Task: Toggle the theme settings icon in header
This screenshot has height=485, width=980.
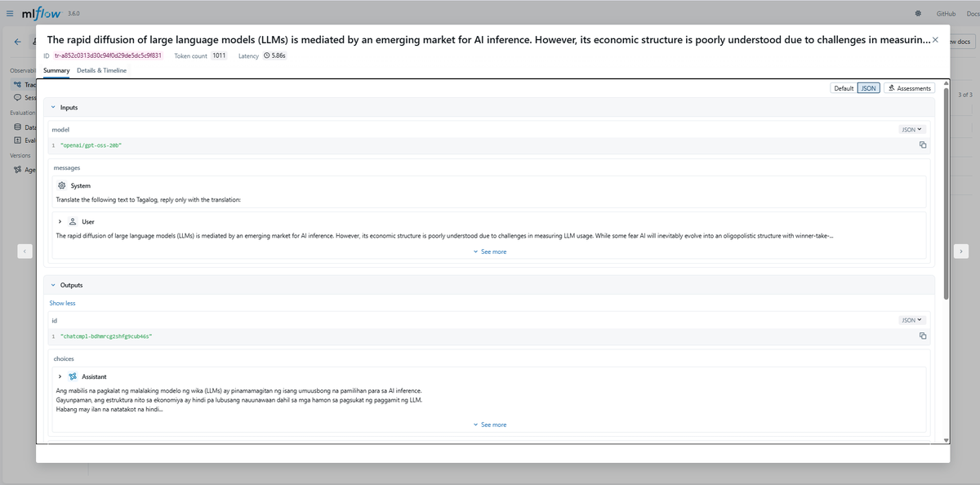Action: click(x=918, y=14)
